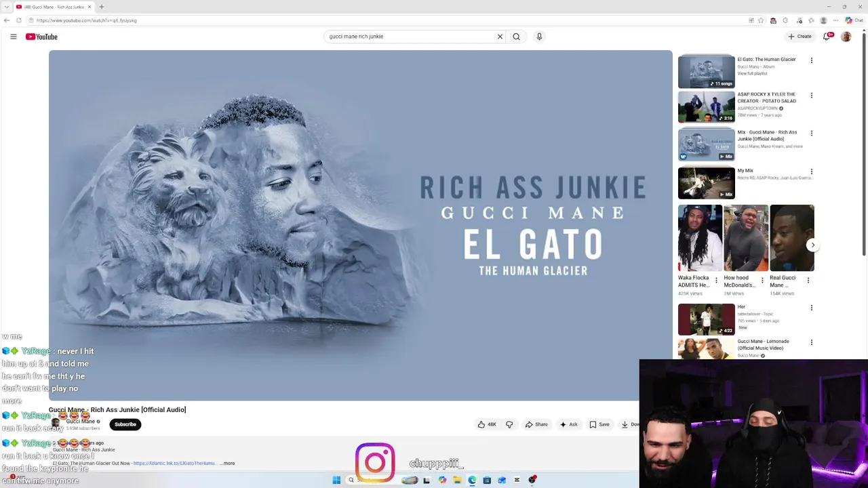Viewport: 868px width, 488px height.
Task: Reload the page
Action: coord(19,20)
